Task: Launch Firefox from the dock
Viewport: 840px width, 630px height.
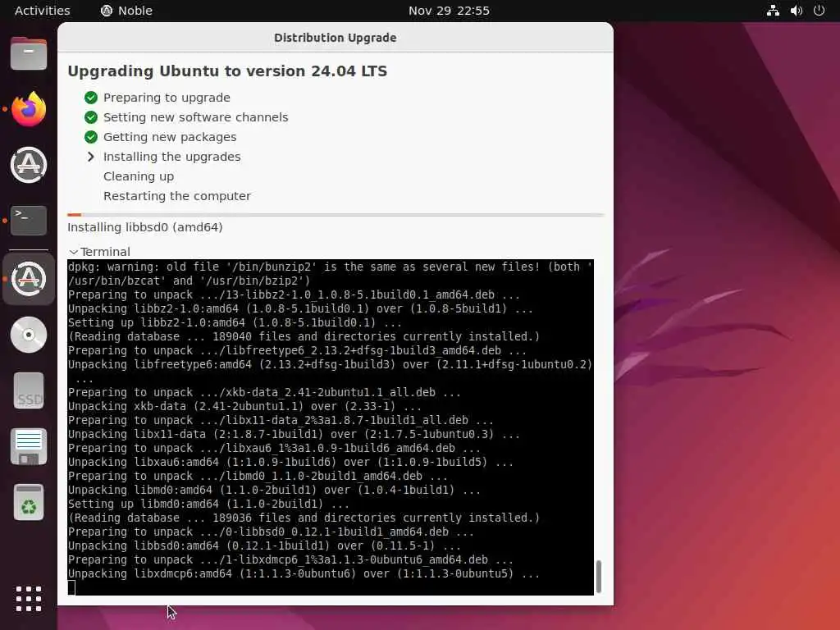Action: [x=29, y=109]
